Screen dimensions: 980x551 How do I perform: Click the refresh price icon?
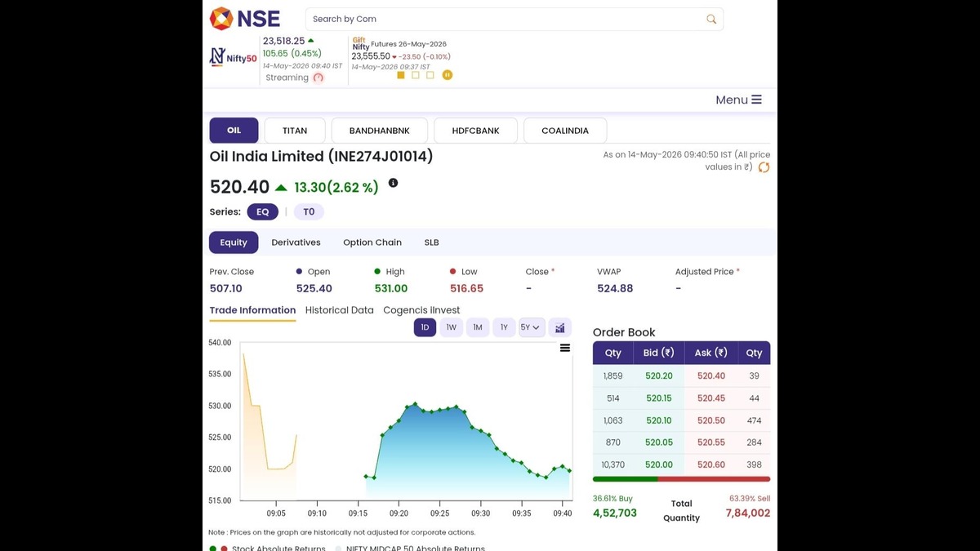tap(764, 167)
